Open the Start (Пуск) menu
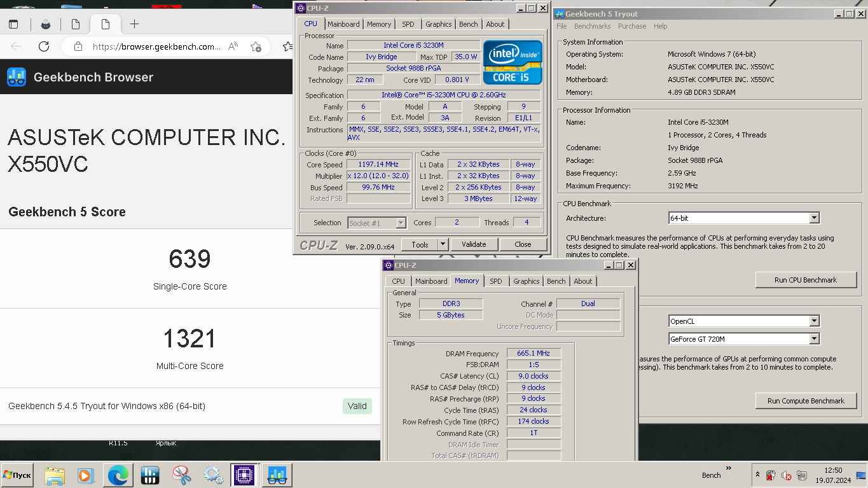The height and width of the screenshot is (488, 868). (x=17, y=475)
